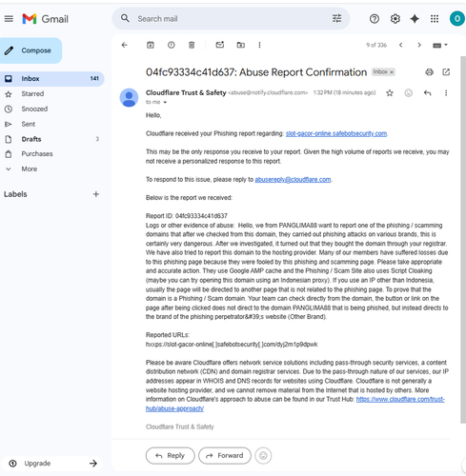Reply using the header arrow icon
Image resolution: width=466 pixels, height=476 pixels.
(x=428, y=93)
